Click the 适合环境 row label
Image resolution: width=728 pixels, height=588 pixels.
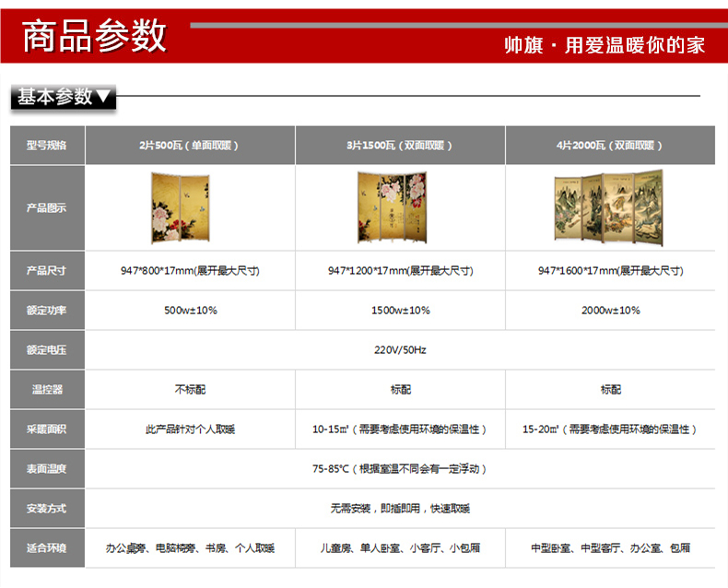point(47,548)
